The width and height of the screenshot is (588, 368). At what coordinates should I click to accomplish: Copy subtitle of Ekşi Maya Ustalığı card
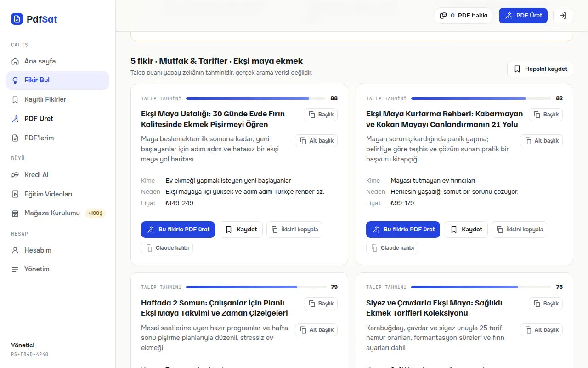pyautogui.click(x=316, y=141)
